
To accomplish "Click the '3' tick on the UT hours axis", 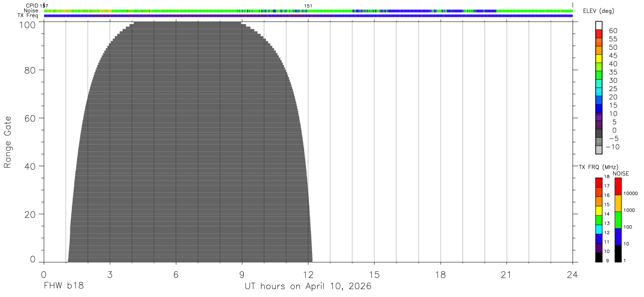I will (110, 274).
